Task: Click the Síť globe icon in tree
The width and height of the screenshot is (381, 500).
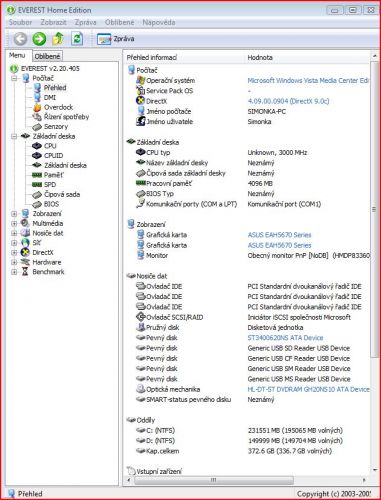Action: tap(25, 243)
